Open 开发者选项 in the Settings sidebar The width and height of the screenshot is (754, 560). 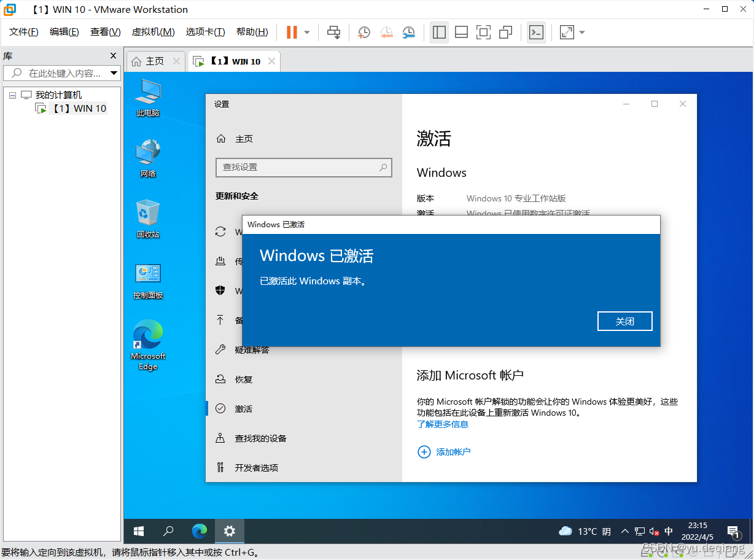257,468
